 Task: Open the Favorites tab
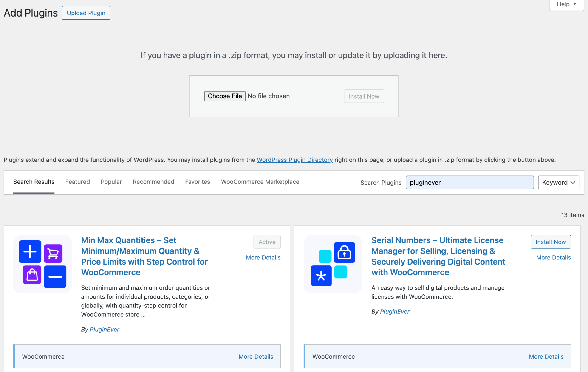pyautogui.click(x=197, y=182)
